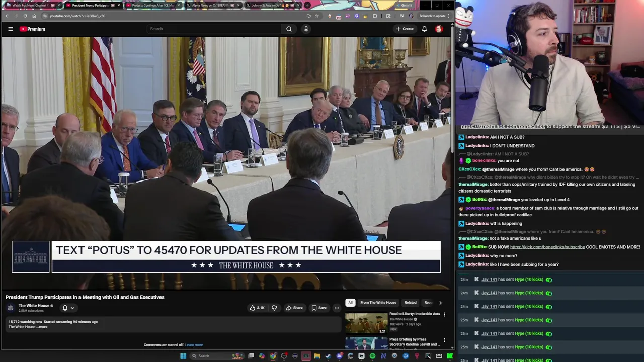Open channel notification bell dropdown
This screenshot has height=362, width=644.
coord(68,308)
